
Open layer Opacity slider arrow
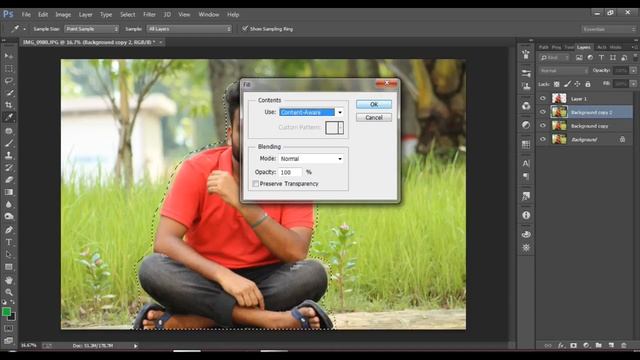point(633,71)
